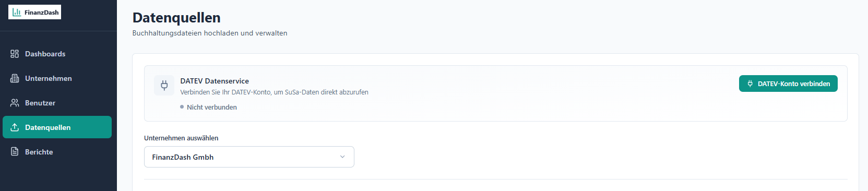The image size is (868, 191).
Task: Click the Datenquellen page heading
Action: (x=176, y=18)
